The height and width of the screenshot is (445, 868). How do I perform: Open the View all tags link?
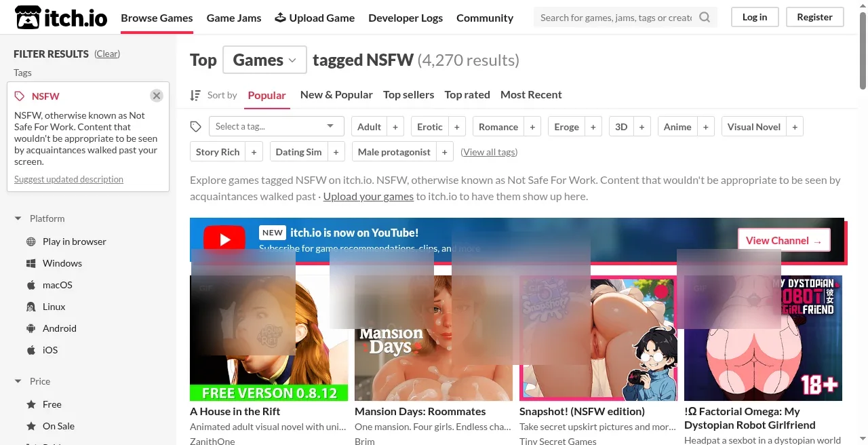coord(489,152)
